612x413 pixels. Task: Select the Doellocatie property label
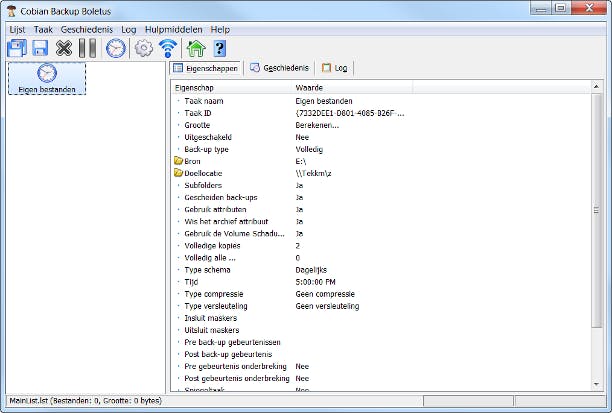tap(203, 173)
